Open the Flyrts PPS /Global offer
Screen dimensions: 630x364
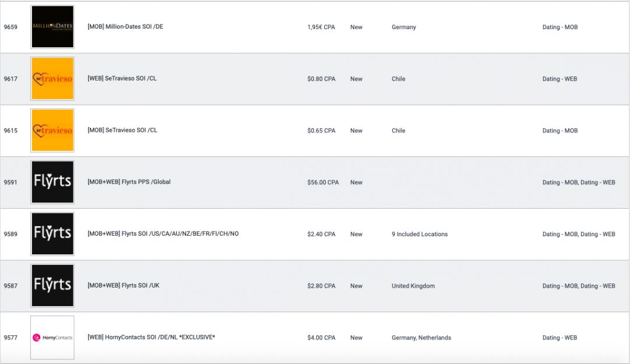pyautogui.click(x=129, y=182)
